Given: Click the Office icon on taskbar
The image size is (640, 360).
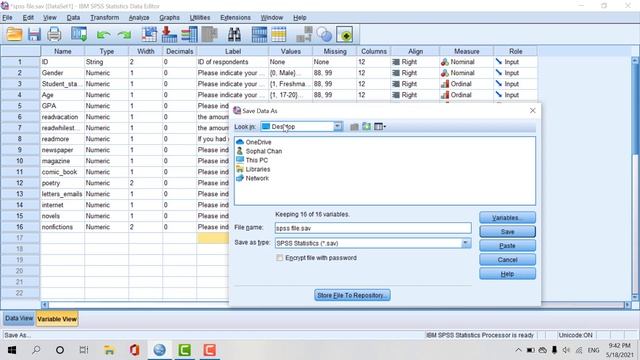Looking at the screenshot, I should tap(134, 350).
